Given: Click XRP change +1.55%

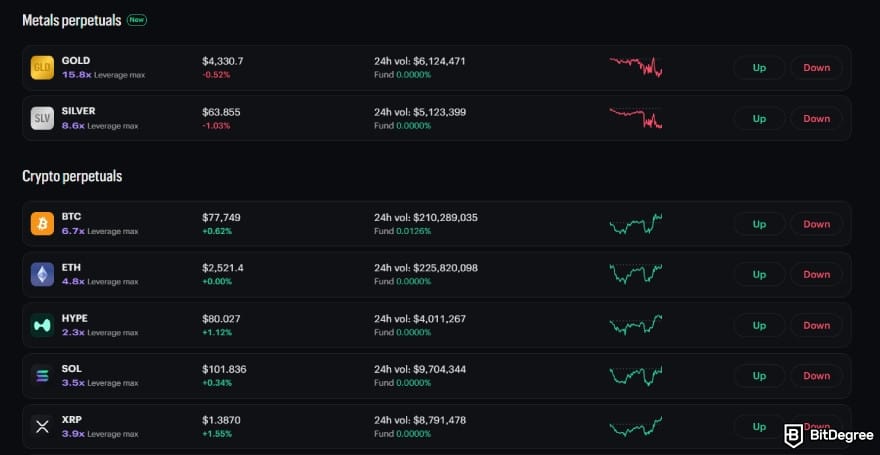Looking at the screenshot, I should click(217, 434).
